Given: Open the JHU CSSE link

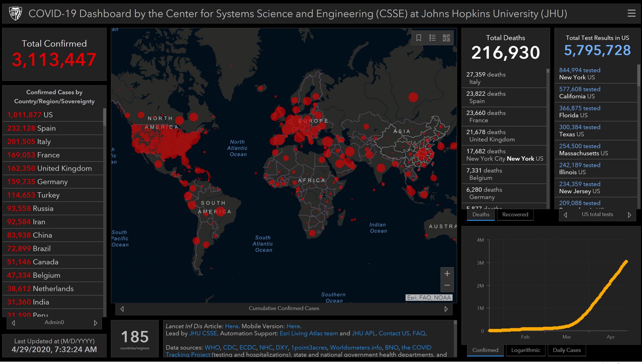Looking at the screenshot, I should click(x=203, y=333).
